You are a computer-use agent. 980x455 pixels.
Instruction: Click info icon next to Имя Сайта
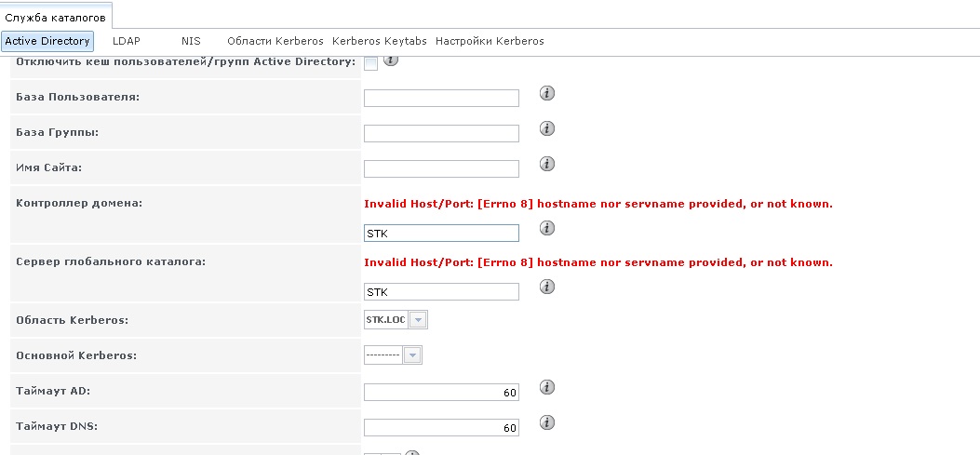coord(547,164)
